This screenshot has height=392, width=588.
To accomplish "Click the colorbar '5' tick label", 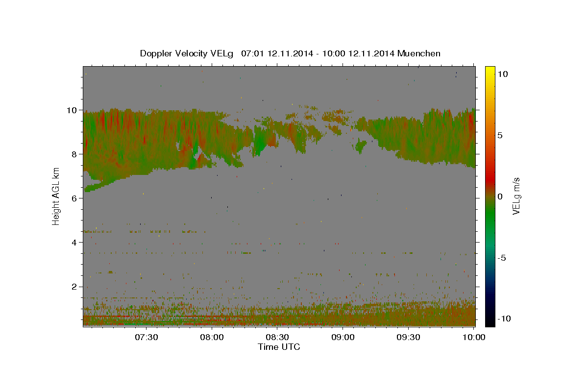I will tap(500, 135).
